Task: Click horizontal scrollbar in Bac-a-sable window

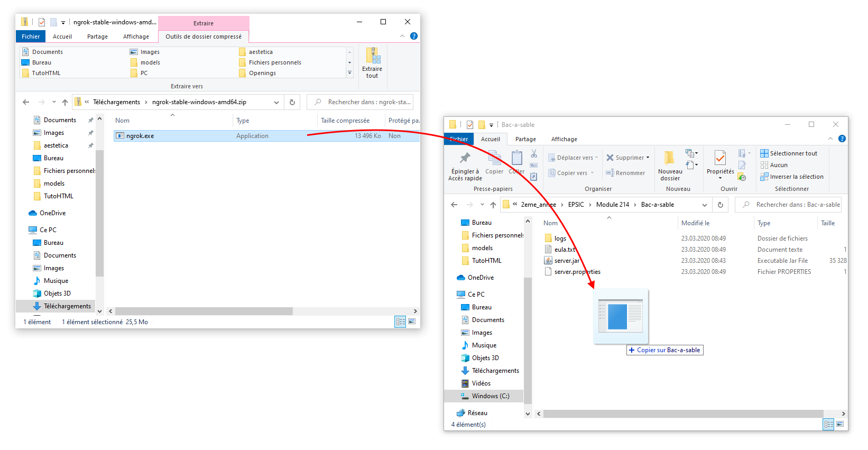Action: [683, 414]
